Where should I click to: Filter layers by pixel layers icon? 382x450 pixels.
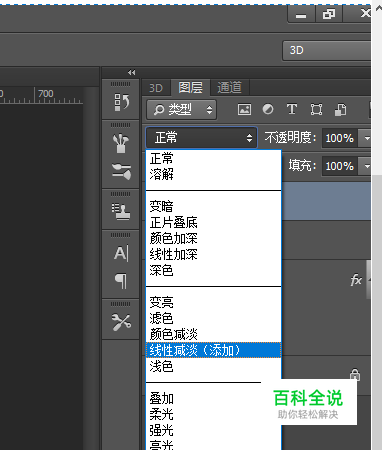(x=244, y=109)
